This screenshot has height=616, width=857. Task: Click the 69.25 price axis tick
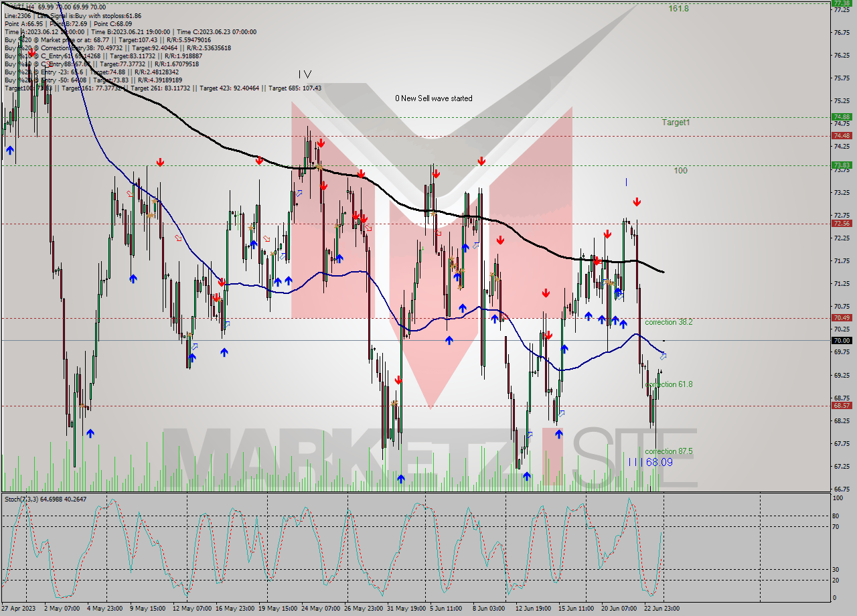pos(841,375)
